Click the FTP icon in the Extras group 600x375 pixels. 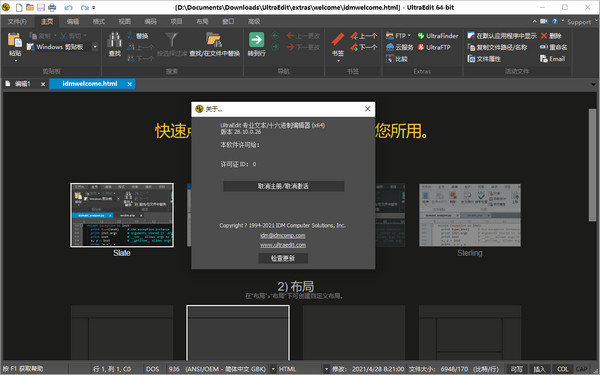point(390,36)
